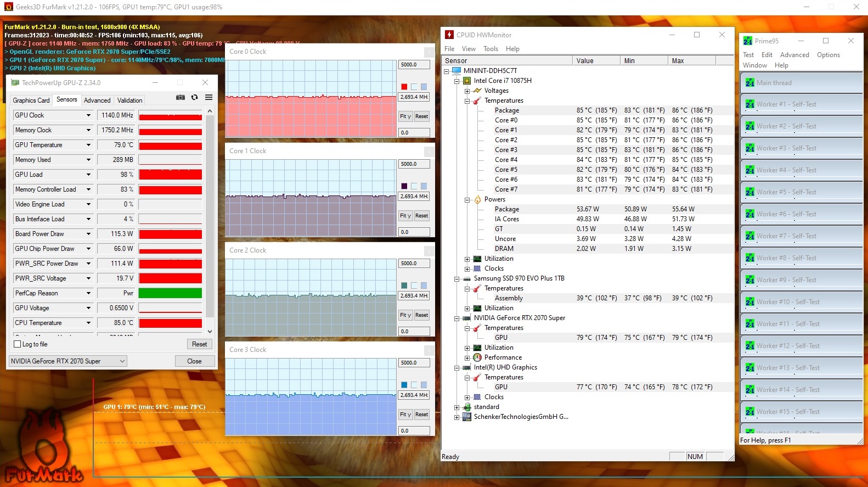Click the GPU-Z sensors vertical scrollbar
868x487 pixels.
210,221
